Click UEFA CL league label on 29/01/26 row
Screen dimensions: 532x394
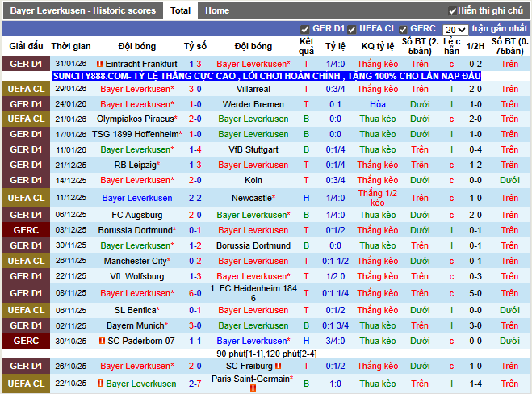coord(26,89)
